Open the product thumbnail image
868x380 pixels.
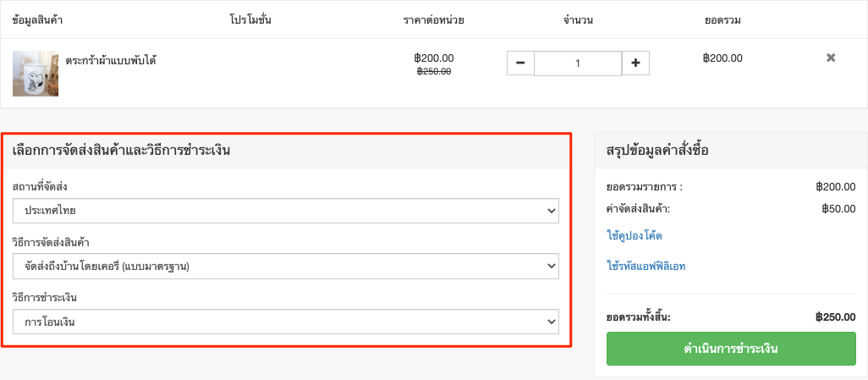coord(36,74)
